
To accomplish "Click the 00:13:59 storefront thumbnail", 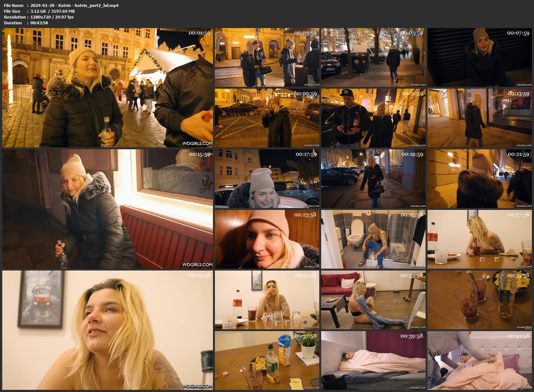I will click(480, 118).
